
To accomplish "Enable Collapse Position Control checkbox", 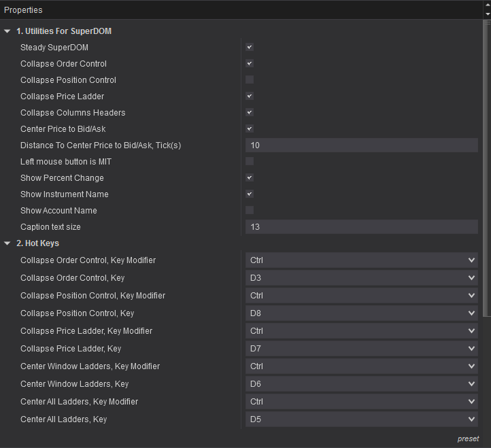I will coord(250,80).
